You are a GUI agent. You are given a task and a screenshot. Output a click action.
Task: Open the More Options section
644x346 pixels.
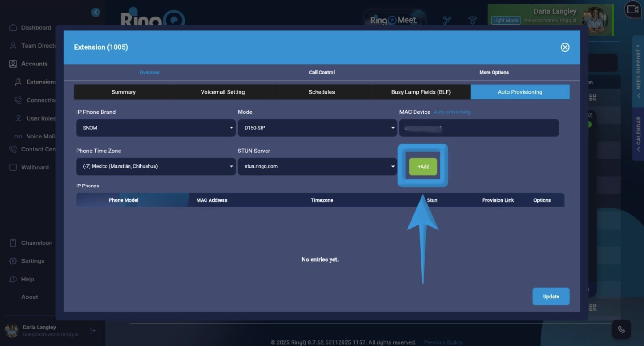494,72
